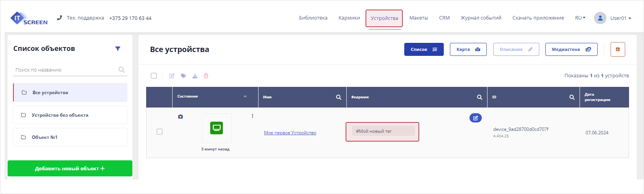Select Объект №1 in the list
The width and height of the screenshot is (644, 194).
70,137
